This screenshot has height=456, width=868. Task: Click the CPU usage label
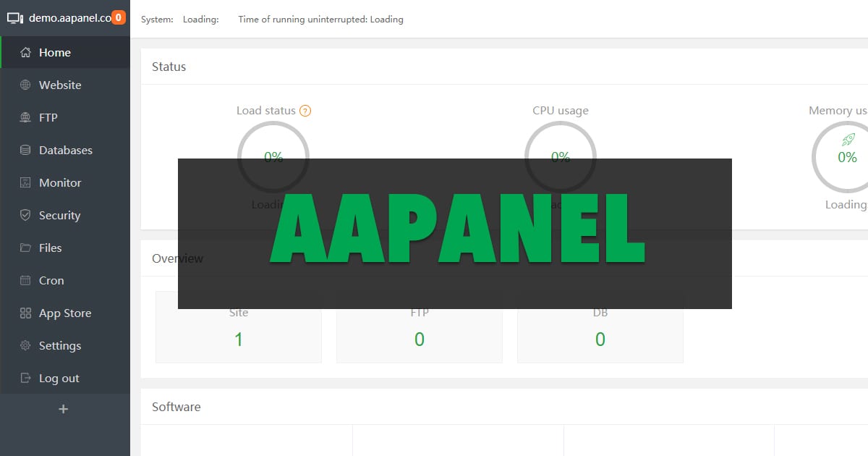[561, 111]
